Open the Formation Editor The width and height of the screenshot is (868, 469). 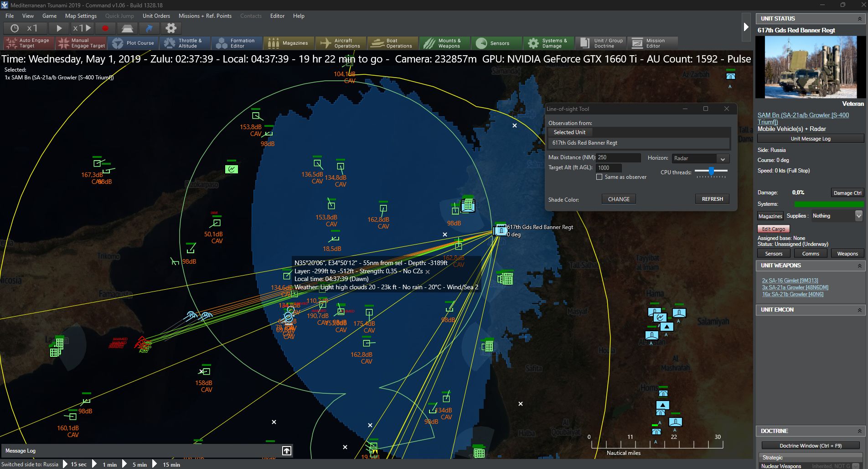tap(237, 43)
